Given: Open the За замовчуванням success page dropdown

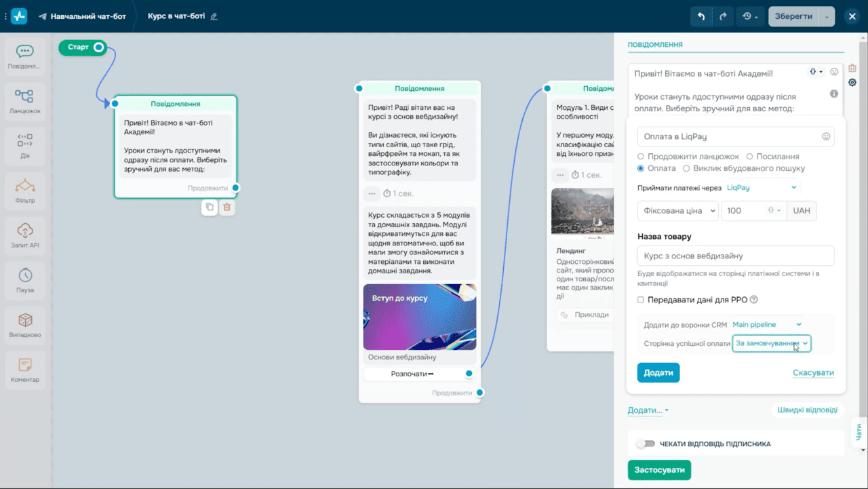Looking at the screenshot, I should click(x=772, y=343).
